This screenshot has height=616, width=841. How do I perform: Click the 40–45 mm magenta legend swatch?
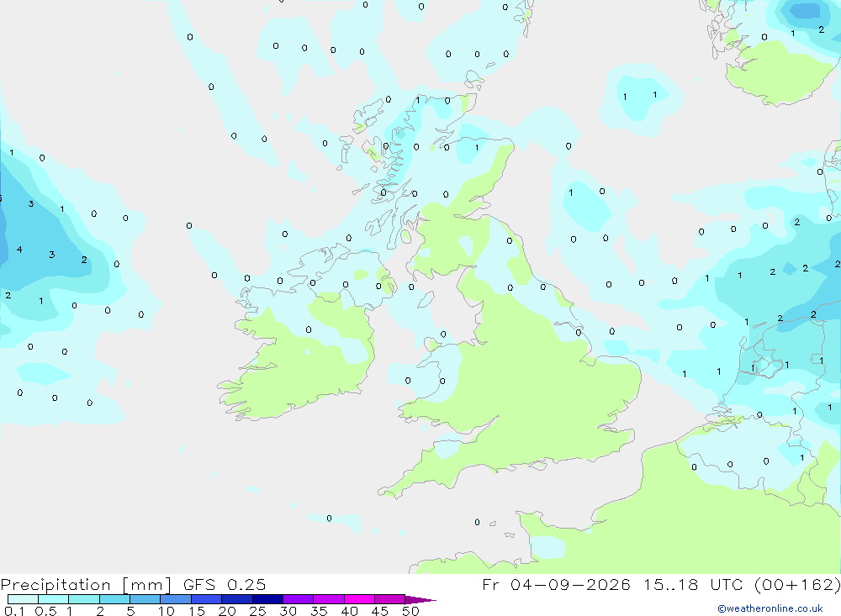click(x=359, y=599)
